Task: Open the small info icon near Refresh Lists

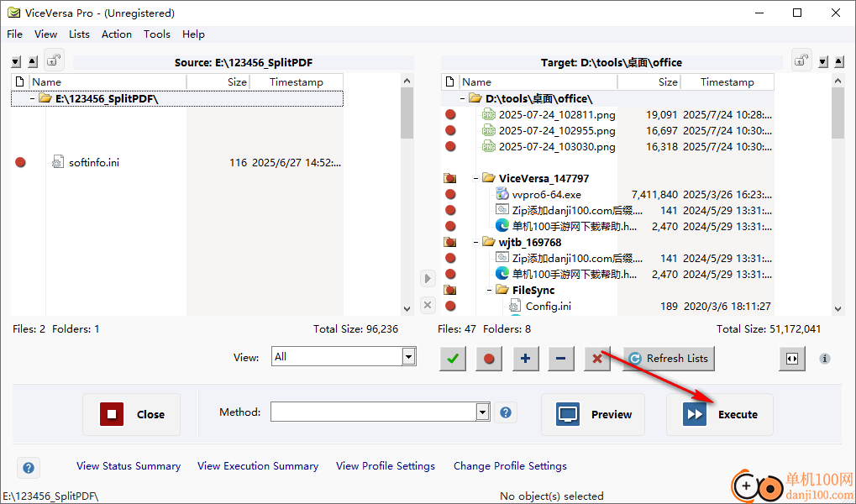Action: click(x=825, y=359)
